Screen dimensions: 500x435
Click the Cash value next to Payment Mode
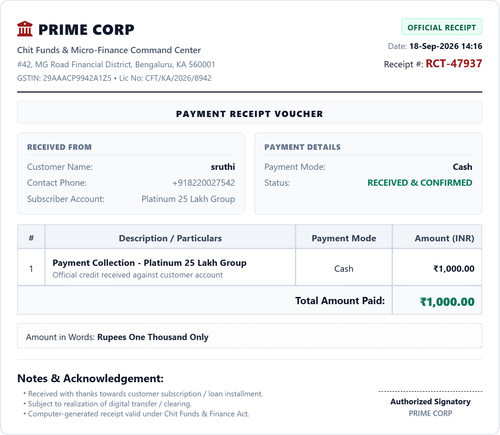point(462,167)
